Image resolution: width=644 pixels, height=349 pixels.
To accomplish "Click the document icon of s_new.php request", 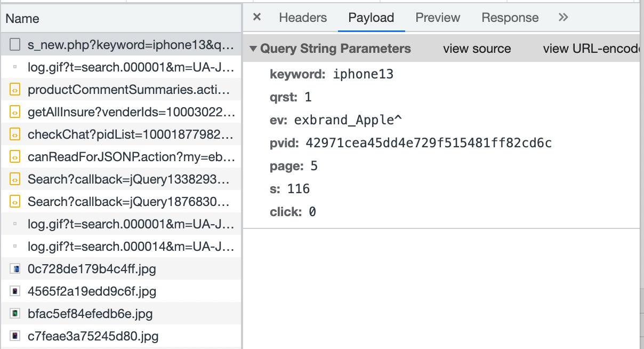I will (15, 44).
